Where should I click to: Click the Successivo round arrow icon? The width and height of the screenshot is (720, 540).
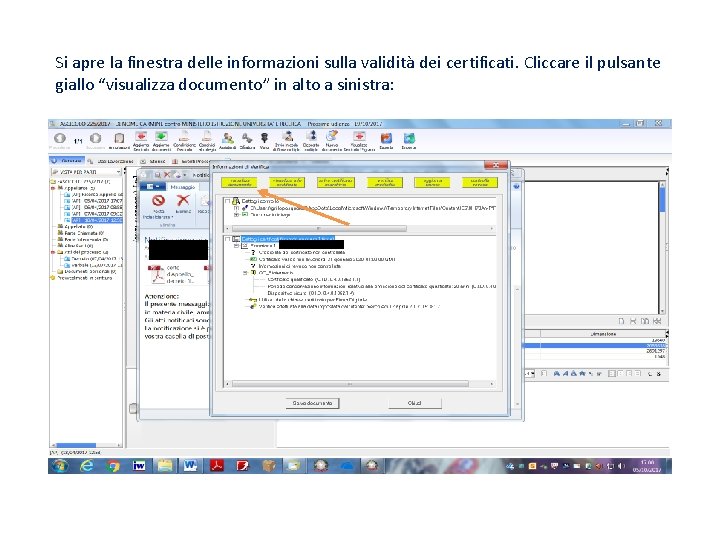click(x=96, y=138)
